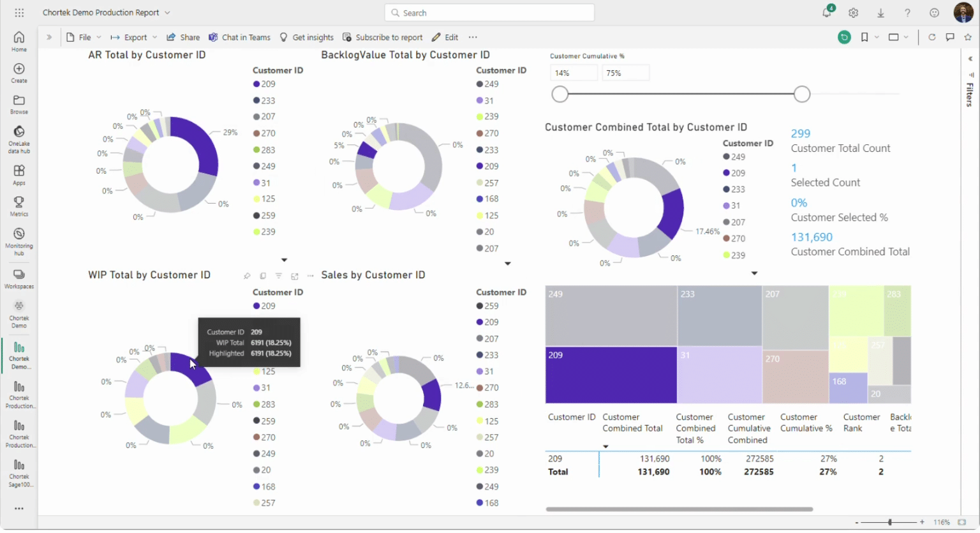
Task: Open the Chortek Demo workspace icon
Action: (x=19, y=313)
